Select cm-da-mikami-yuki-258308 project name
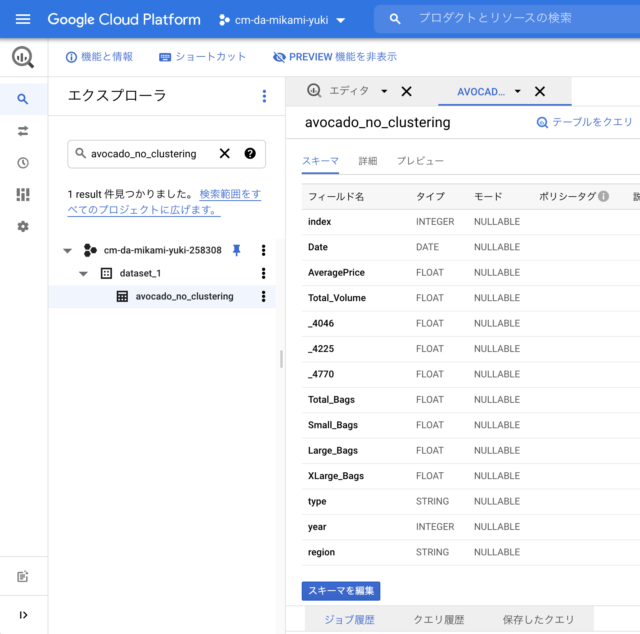This screenshot has width=640, height=634. point(162,250)
